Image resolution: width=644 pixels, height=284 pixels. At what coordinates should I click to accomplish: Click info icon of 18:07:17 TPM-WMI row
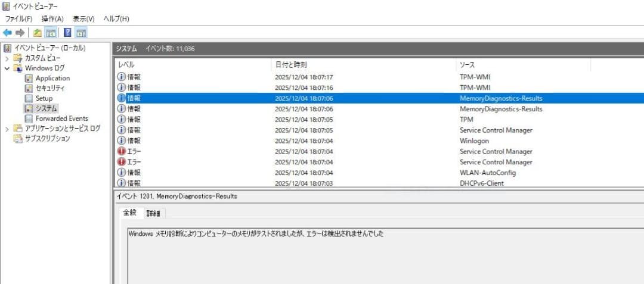click(122, 77)
